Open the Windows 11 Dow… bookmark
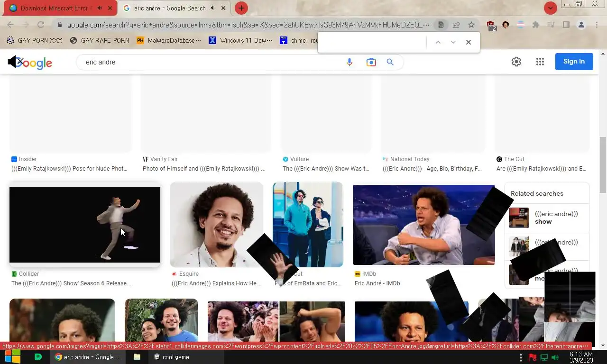This screenshot has height=364, width=607. [x=241, y=40]
